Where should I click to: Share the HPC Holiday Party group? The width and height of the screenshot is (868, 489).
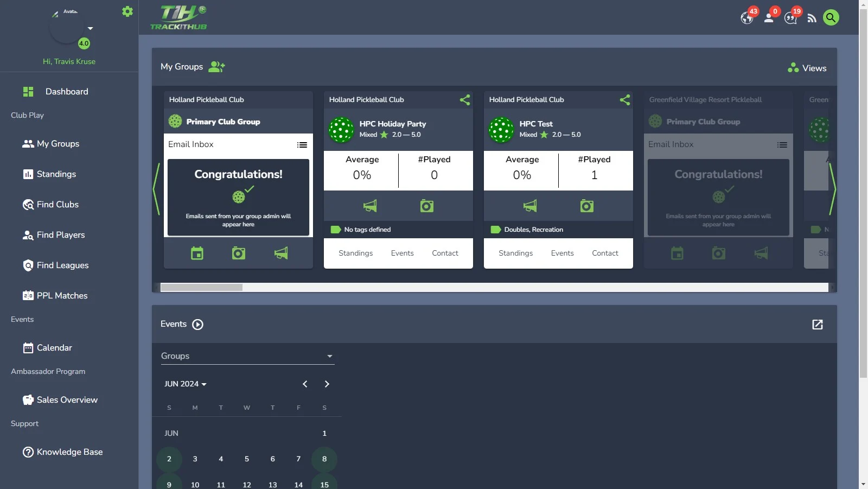click(465, 100)
